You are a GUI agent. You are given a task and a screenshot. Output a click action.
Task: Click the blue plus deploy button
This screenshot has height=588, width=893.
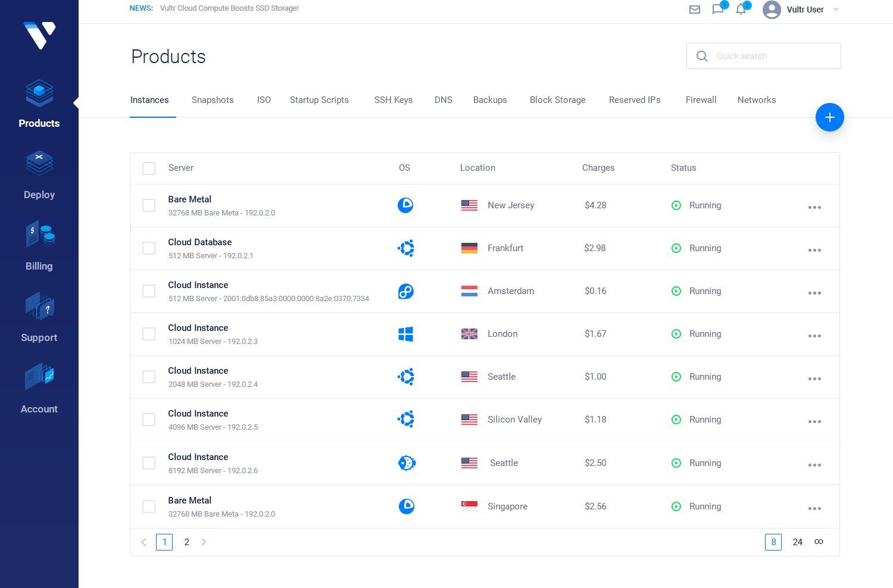pos(830,117)
